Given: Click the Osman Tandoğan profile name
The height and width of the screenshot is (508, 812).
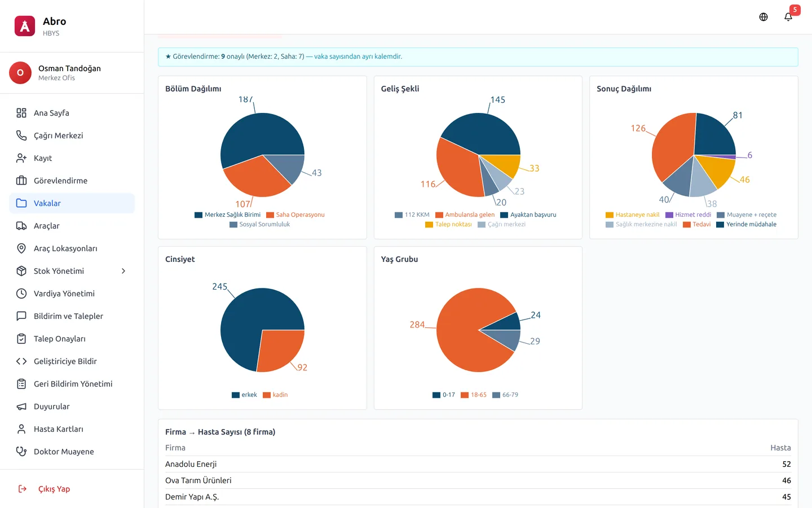Looking at the screenshot, I should click(x=69, y=68).
